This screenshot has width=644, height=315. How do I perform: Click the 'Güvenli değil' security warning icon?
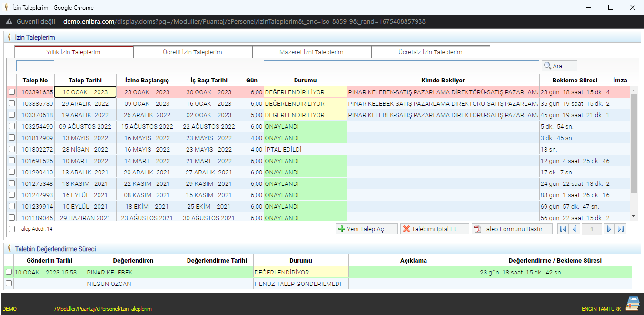[9, 21]
